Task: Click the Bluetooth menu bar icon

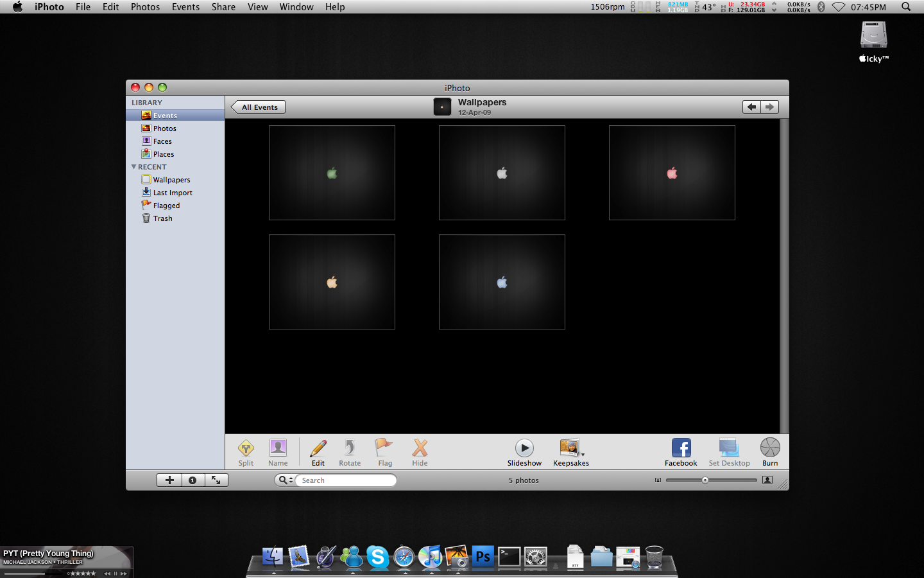Action: 821,7
